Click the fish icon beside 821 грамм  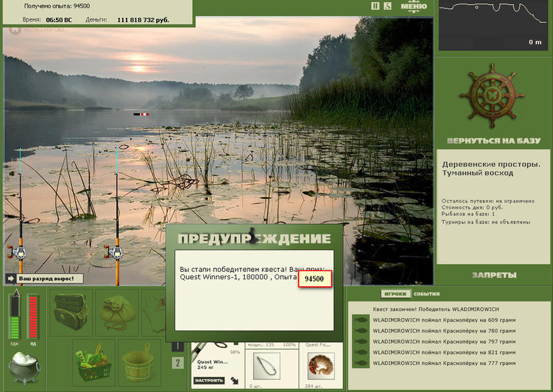coord(361,352)
